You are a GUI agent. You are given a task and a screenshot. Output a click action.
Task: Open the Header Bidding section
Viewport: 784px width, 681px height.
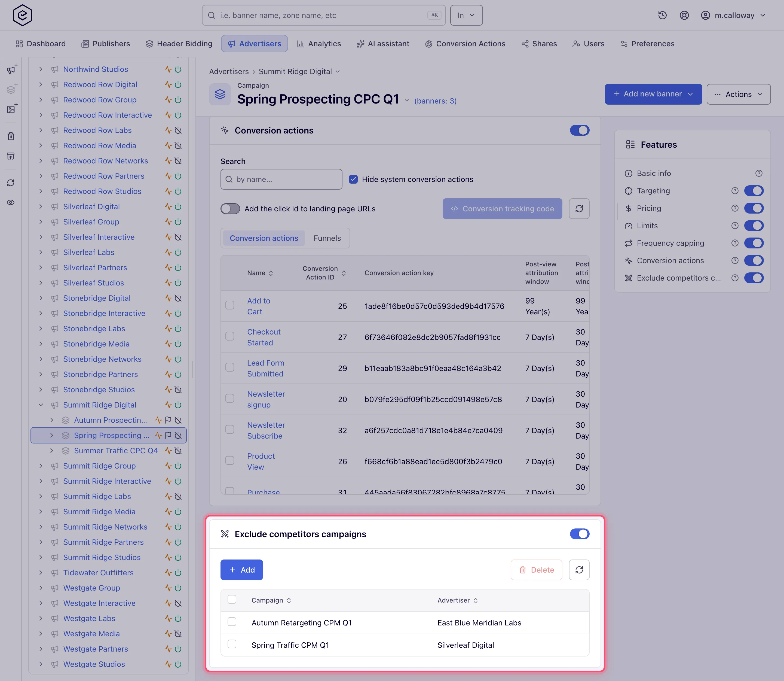pyautogui.click(x=179, y=44)
